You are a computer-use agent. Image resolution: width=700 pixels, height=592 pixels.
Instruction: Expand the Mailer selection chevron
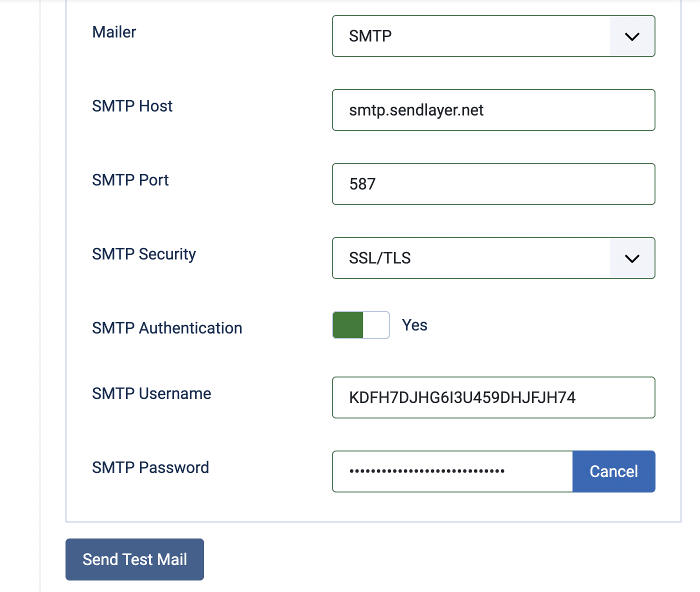632,36
